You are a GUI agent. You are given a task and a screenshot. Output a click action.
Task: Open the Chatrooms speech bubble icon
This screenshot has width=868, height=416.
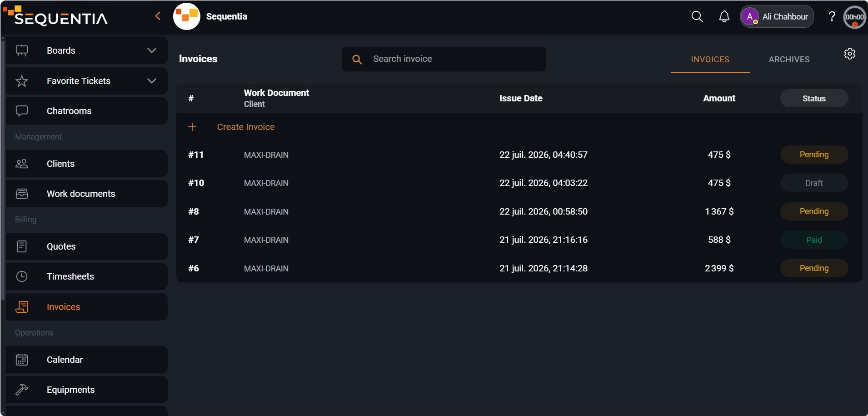coord(22,111)
